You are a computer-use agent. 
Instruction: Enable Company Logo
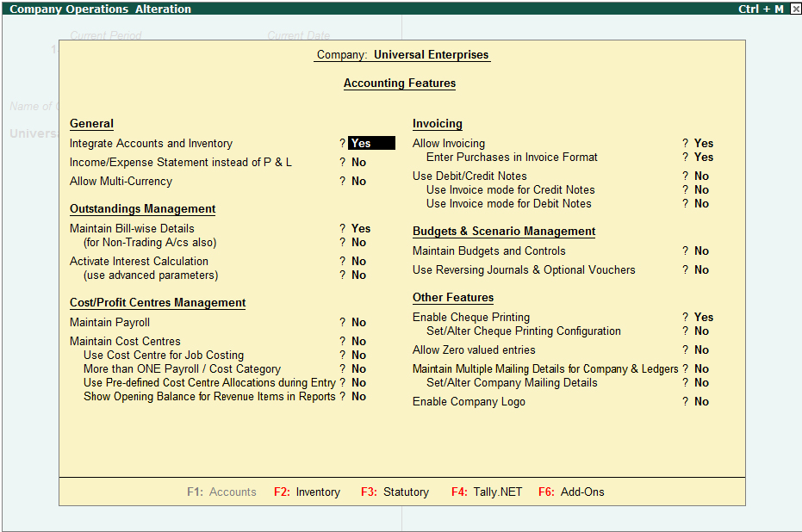click(x=701, y=401)
